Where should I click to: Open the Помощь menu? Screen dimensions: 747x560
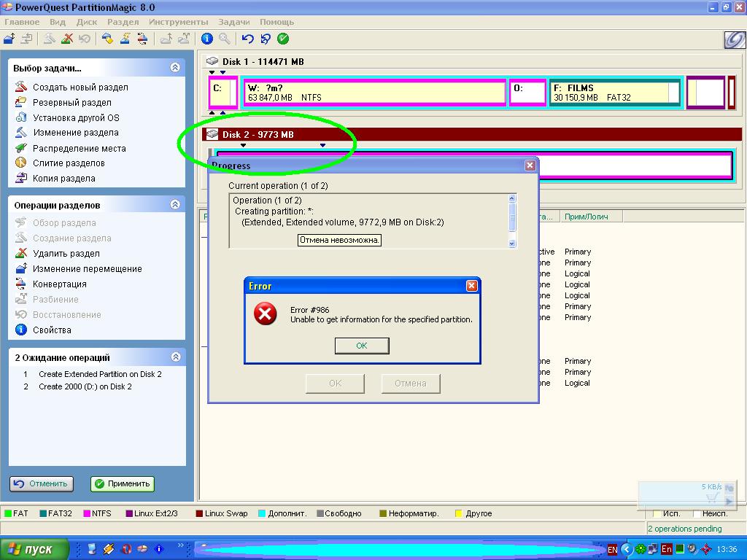276,22
